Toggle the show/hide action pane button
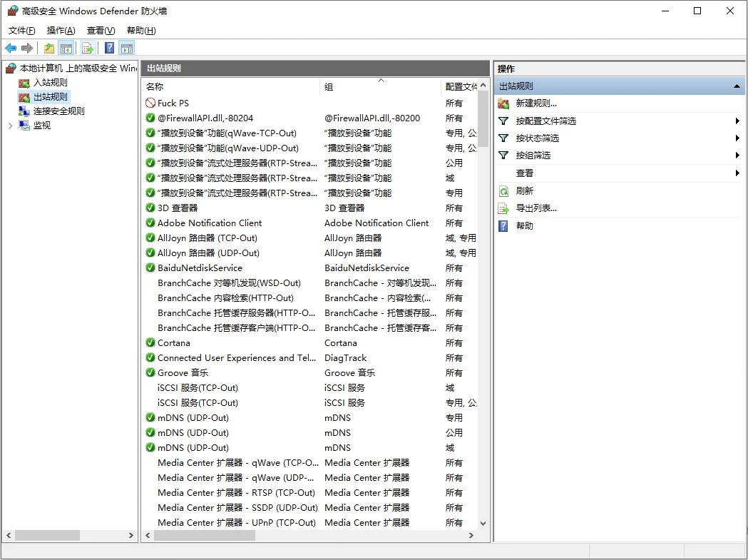 tap(127, 49)
